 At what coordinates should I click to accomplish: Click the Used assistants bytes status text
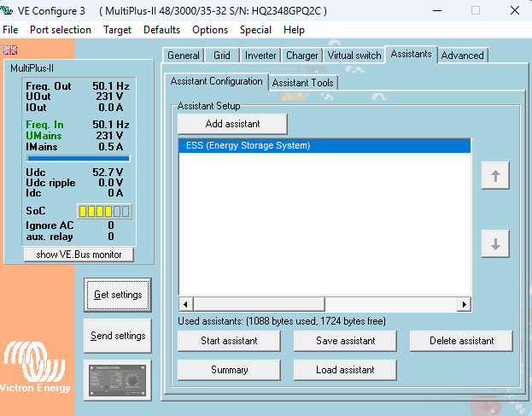[282, 321]
